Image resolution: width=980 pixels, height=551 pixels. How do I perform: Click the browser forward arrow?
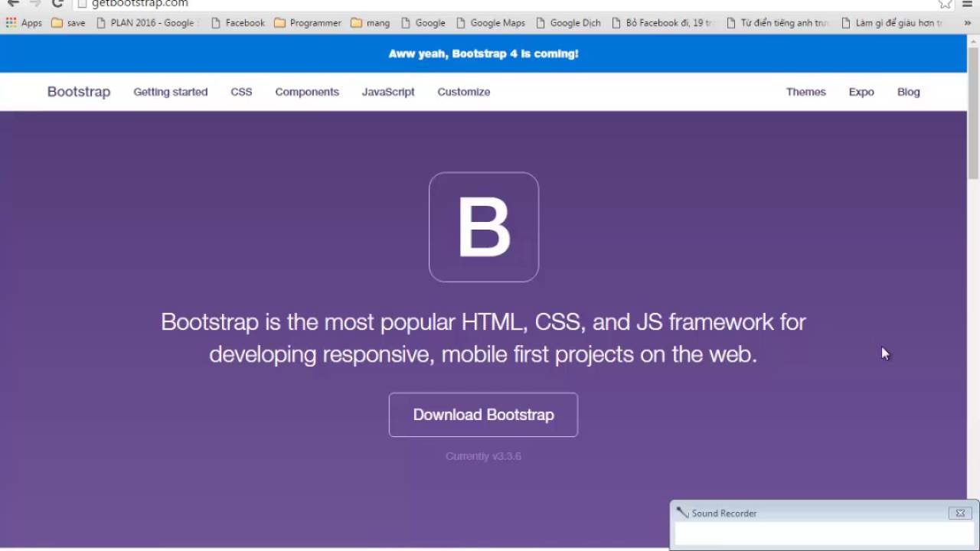coord(34,3)
